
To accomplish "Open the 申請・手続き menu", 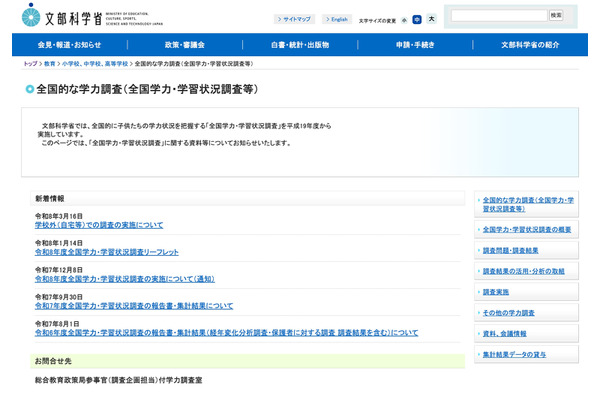I will [415, 45].
